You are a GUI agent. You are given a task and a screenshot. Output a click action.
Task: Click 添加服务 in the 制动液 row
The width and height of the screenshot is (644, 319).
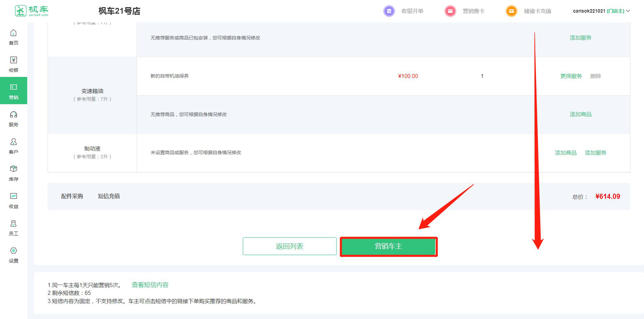[x=596, y=153]
